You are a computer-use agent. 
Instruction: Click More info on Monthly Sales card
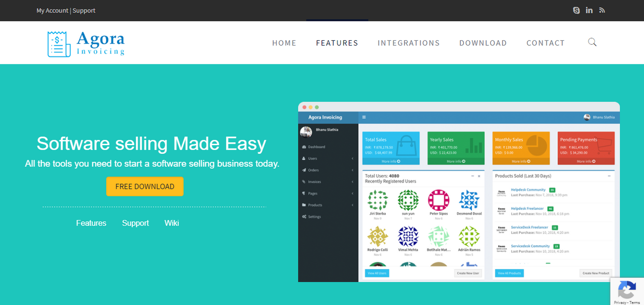point(521,161)
